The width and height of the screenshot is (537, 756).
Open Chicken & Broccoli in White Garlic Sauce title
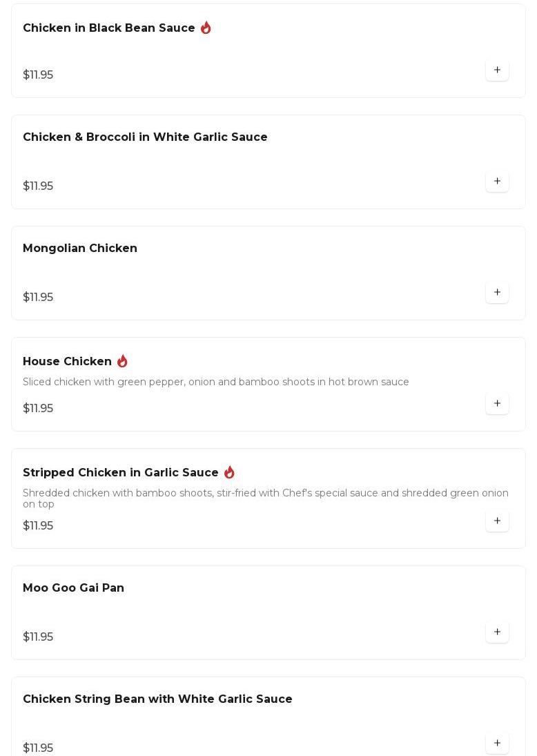click(x=145, y=137)
